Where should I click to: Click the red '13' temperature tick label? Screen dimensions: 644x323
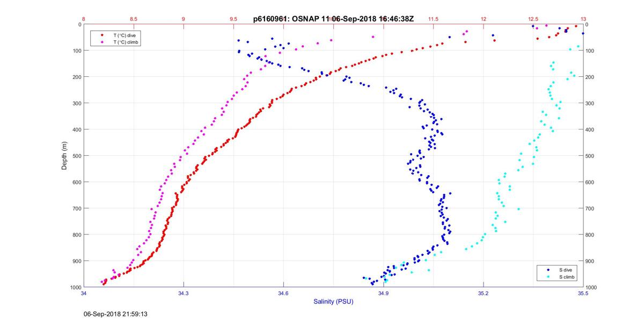coord(583,19)
